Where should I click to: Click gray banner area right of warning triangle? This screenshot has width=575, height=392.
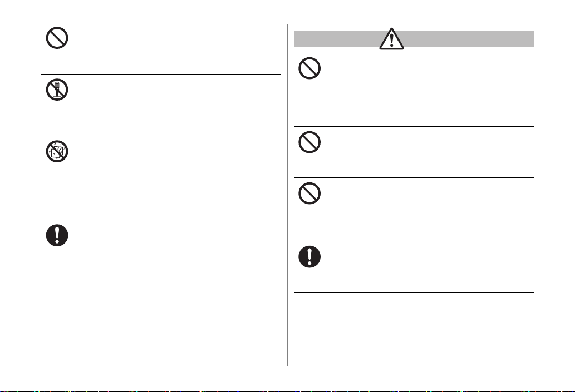pyautogui.click(x=469, y=39)
